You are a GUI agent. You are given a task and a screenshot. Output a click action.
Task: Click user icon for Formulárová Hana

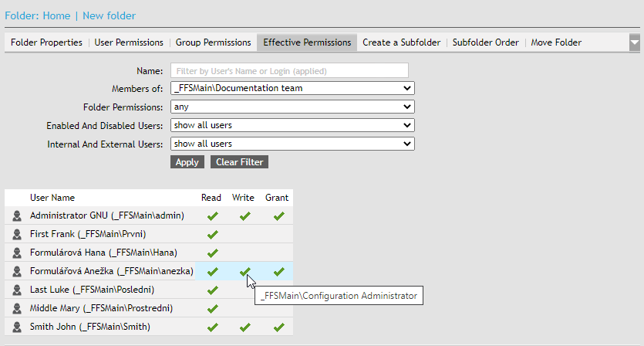[17, 253]
